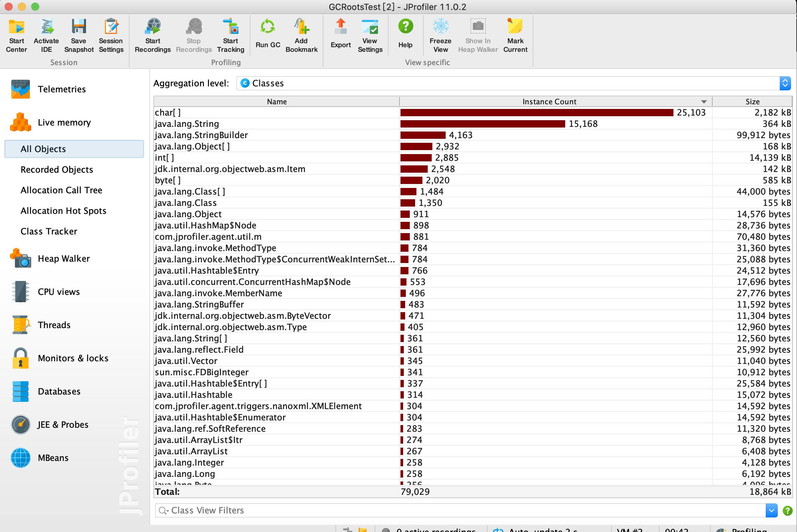The image size is (797, 532).
Task: Open the Live memory section
Action: 51,123
